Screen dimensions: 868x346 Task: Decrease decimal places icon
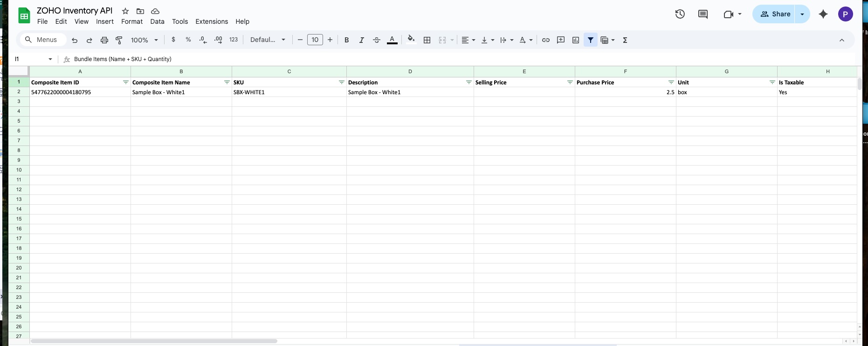[203, 40]
